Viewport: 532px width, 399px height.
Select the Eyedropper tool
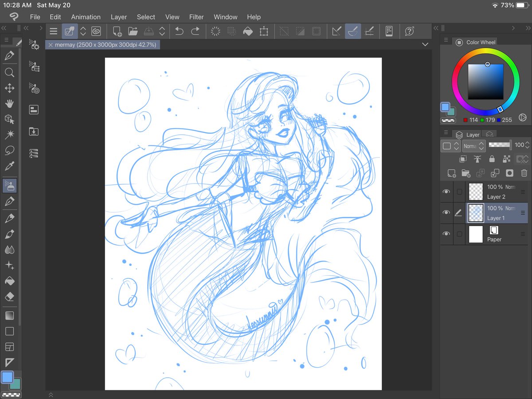coord(9,166)
